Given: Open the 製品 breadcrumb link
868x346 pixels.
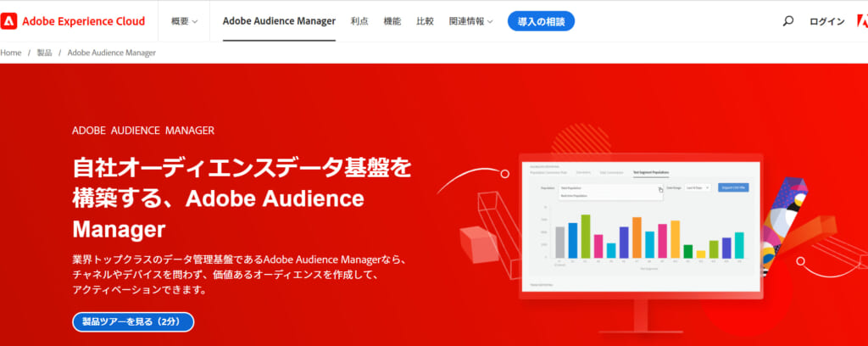Looking at the screenshot, I should 44,53.
